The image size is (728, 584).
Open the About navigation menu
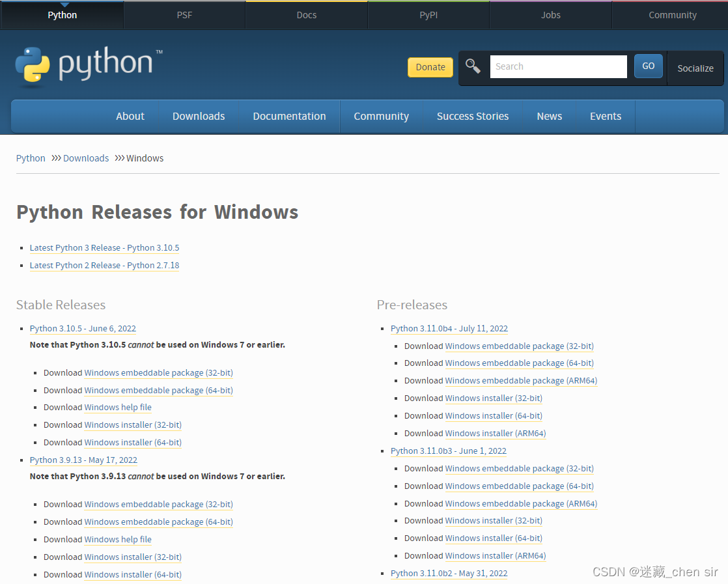[x=130, y=116]
